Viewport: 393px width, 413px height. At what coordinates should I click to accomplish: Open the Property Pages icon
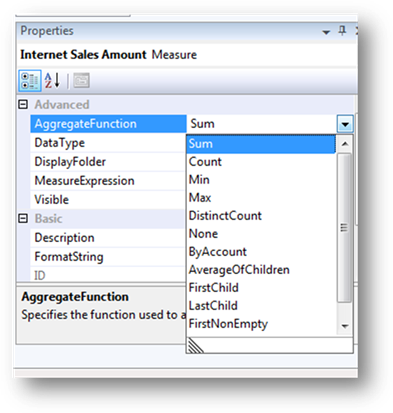click(x=81, y=80)
